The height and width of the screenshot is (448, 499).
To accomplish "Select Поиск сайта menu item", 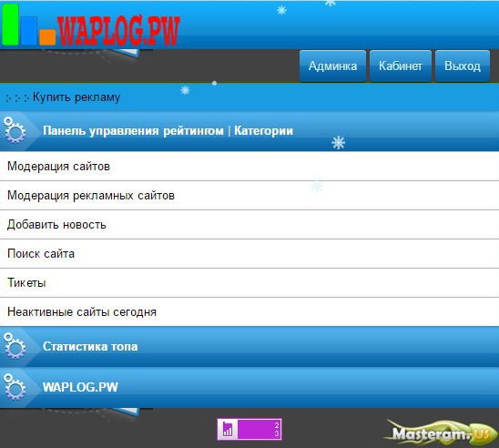I will point(249,253).
